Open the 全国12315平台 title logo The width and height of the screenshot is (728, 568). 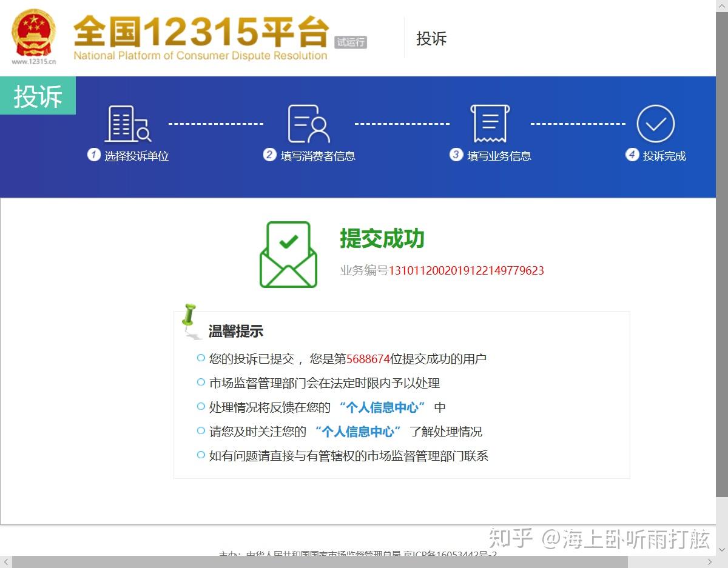(201, 32)
